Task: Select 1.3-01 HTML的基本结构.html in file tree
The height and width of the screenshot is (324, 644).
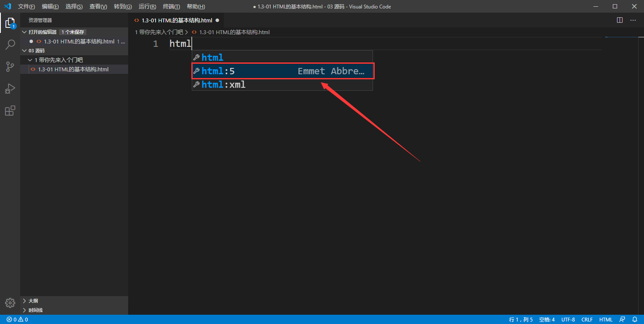Action: click(x=74, y=69)
